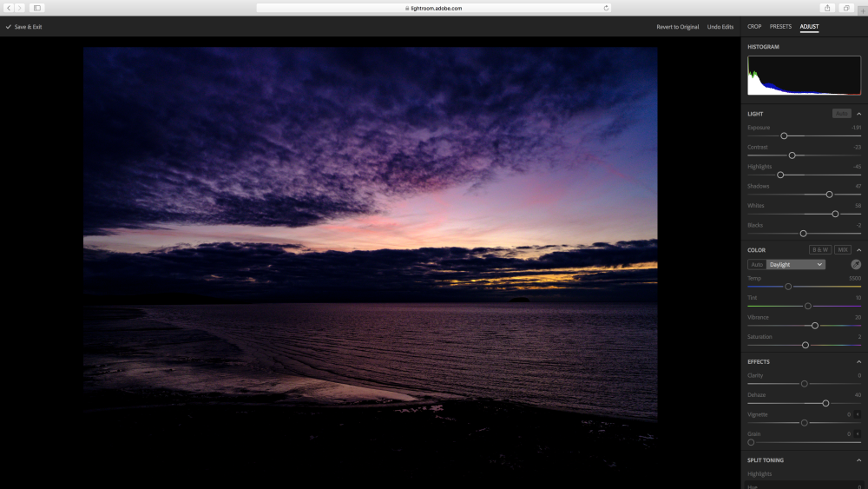Image resolution: width=868 pixels, height=489 pixels.
Task: Click the Vibrance slider handle
Action: (815, 326)
